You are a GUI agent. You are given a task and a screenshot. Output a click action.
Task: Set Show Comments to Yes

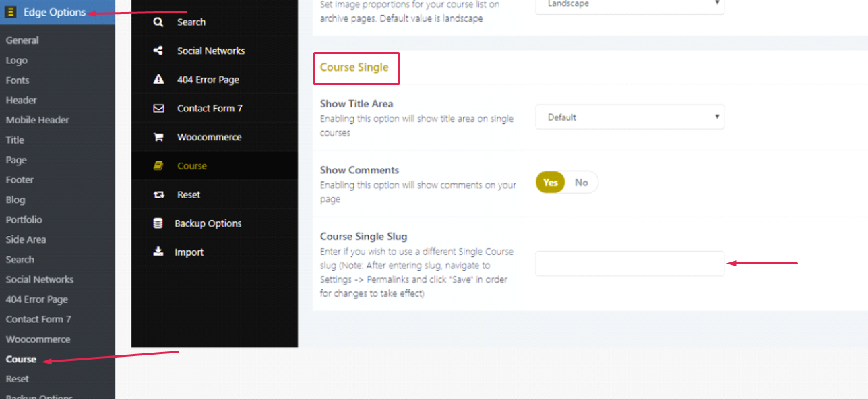[x=551, y=182]
